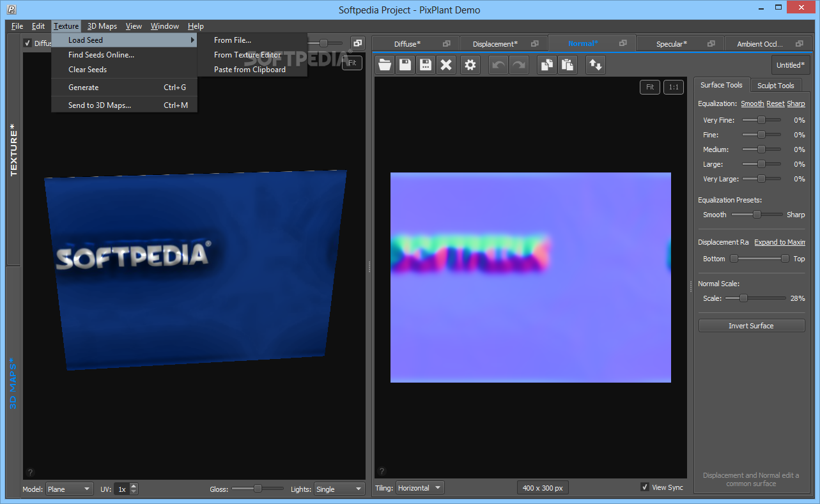Image resolution: width=820 pixels, height=504 pixels.
Task: Switch to the 3D MAPS vertical side tab
Action: (13, 382)
